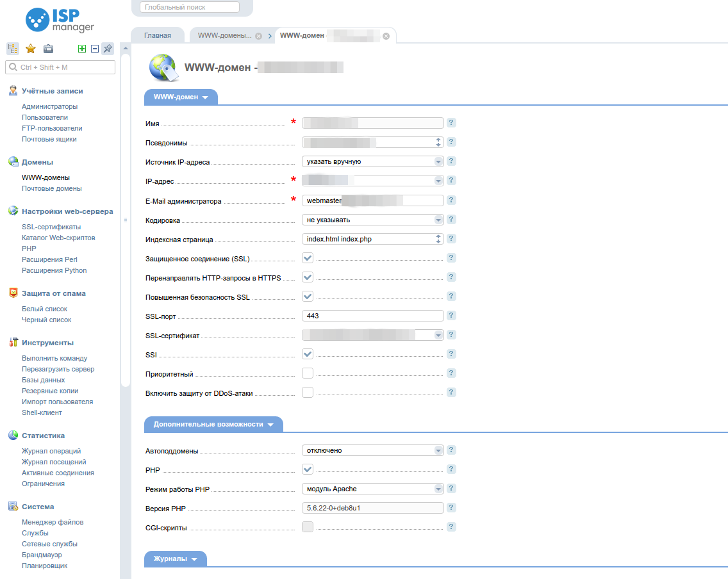Click help icon for SSL-сертификат

point(451,335)
